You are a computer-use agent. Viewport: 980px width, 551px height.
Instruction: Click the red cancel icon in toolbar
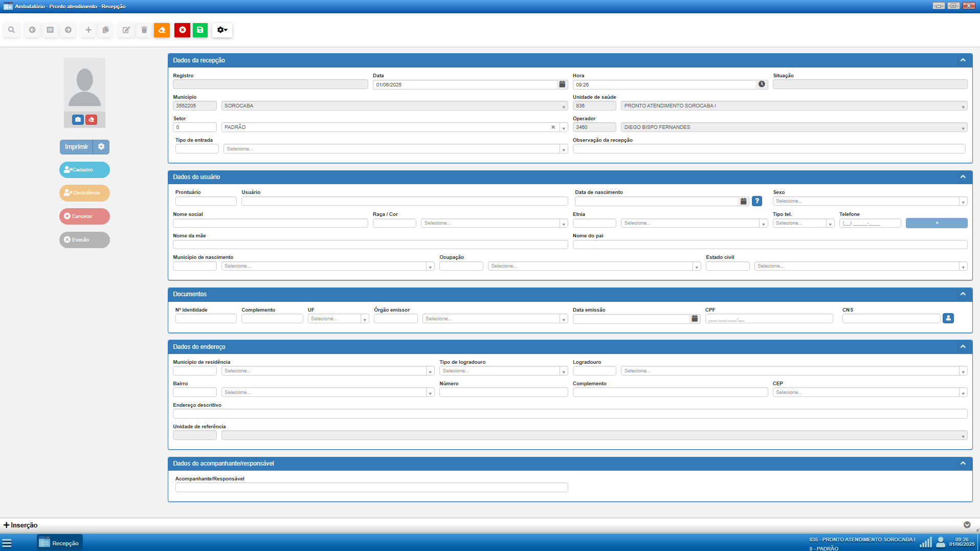tap(182, 30)
